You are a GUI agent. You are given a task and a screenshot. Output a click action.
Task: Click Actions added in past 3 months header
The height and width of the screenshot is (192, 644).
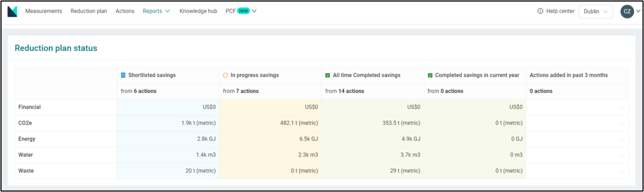point(569,75)
